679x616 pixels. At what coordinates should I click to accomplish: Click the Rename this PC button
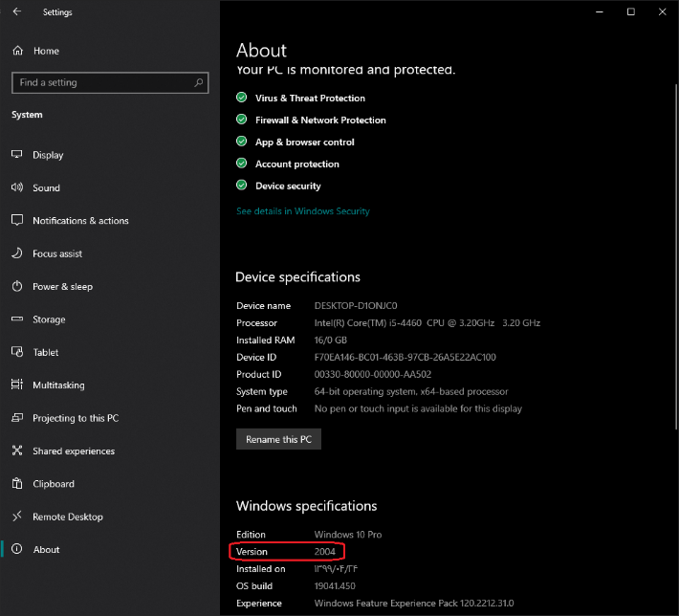click(x=278, y=439)
